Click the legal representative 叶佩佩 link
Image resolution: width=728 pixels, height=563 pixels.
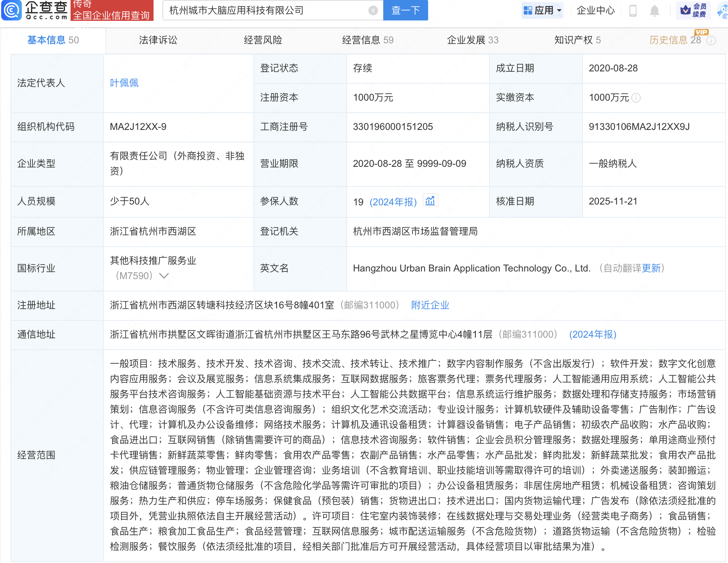[123, 83]
